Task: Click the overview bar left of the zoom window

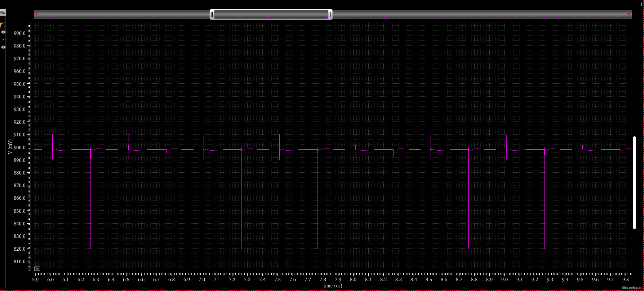Action: [x=122, y=14]
